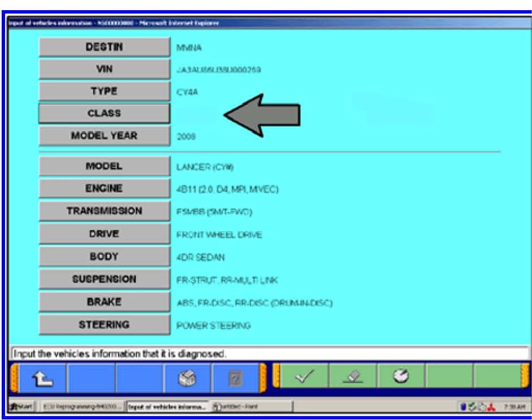Click the STEERING button
The image size is (532, 420).
pos(104,325)
